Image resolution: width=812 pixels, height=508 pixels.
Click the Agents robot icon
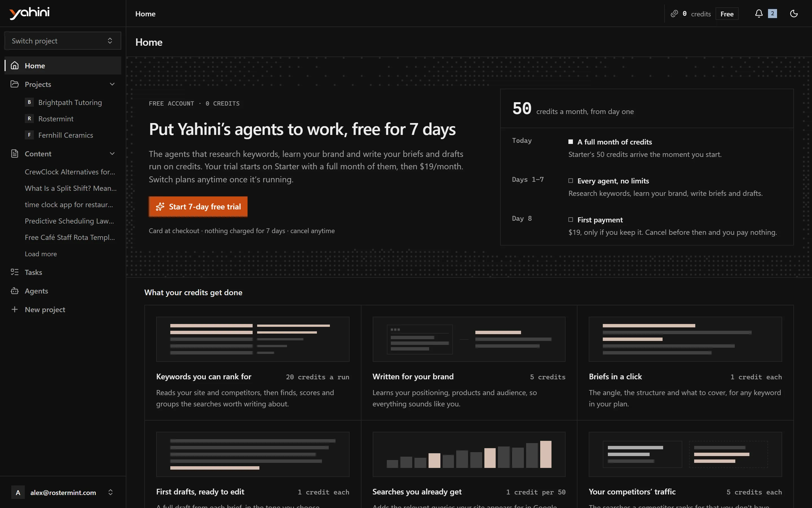pos(14,291)
